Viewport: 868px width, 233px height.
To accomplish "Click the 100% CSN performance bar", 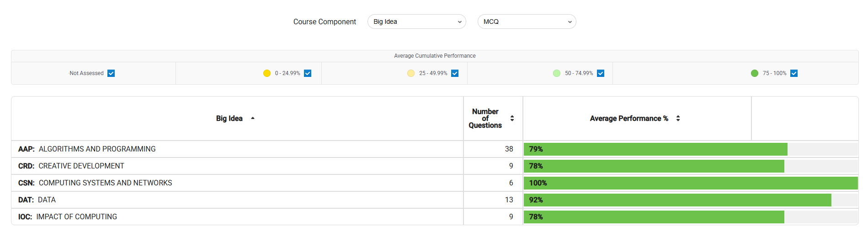I will 691,183.
